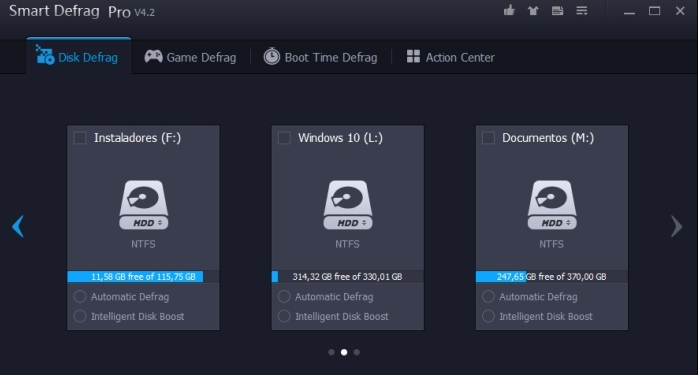Go to next drives with right arrow

(676, 226)
